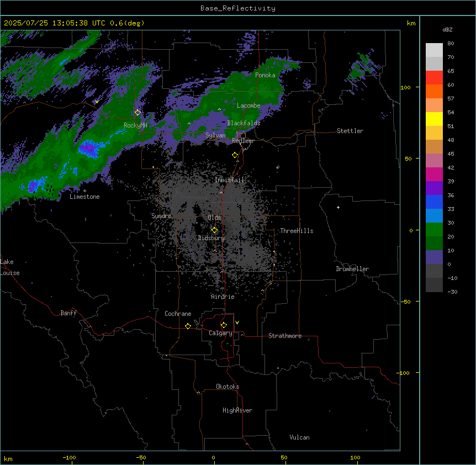Select the yellow diamond marker below Cochrane
Image resolution: width=476 pixels, height=465 pixels.
pyautogui.click(x=188, y=326)
